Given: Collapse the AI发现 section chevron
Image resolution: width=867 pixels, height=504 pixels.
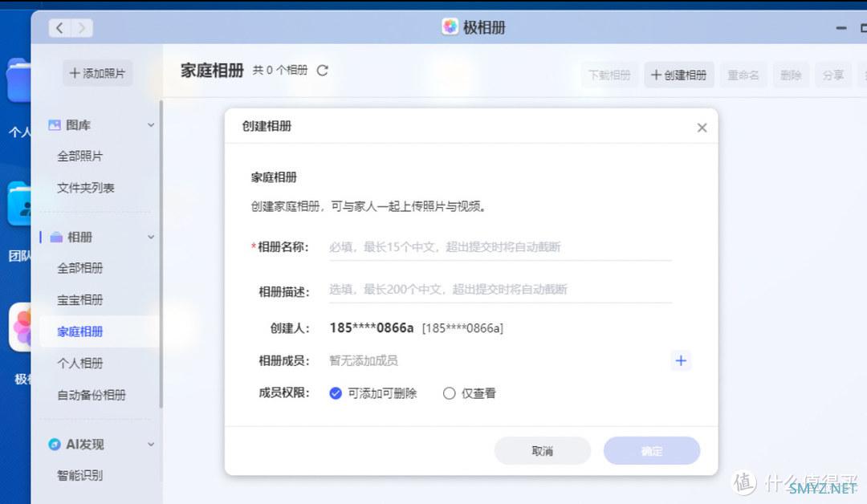Looking at the screenshot, I should pyautogui.click(x=151, y=444).
